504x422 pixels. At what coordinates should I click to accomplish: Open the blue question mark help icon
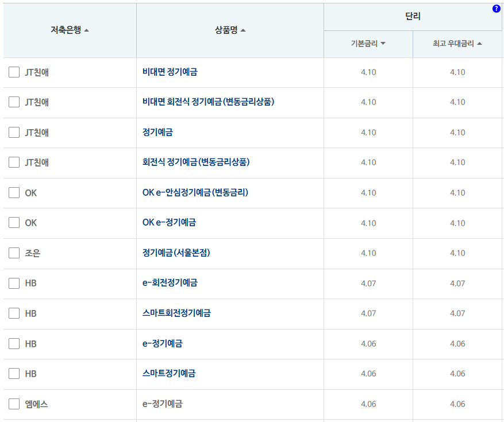[x=496, y=9]
